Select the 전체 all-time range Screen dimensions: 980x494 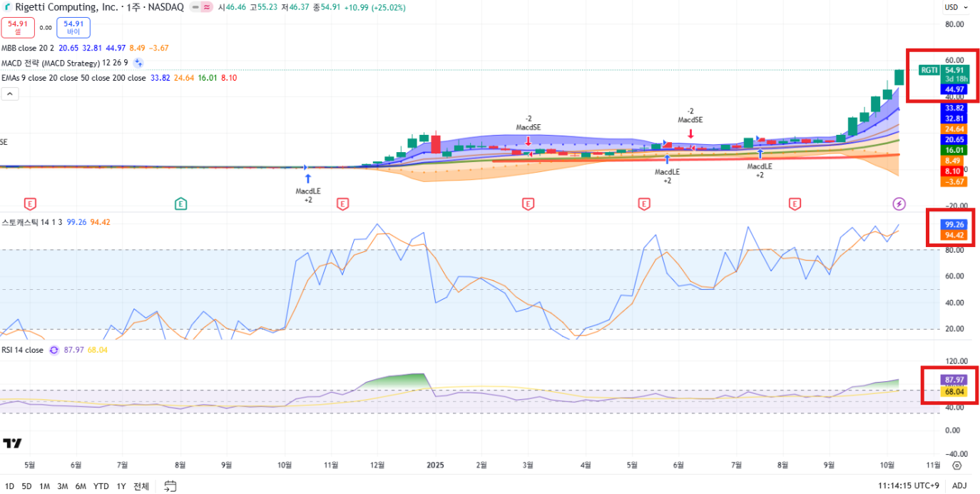point(141,486)
